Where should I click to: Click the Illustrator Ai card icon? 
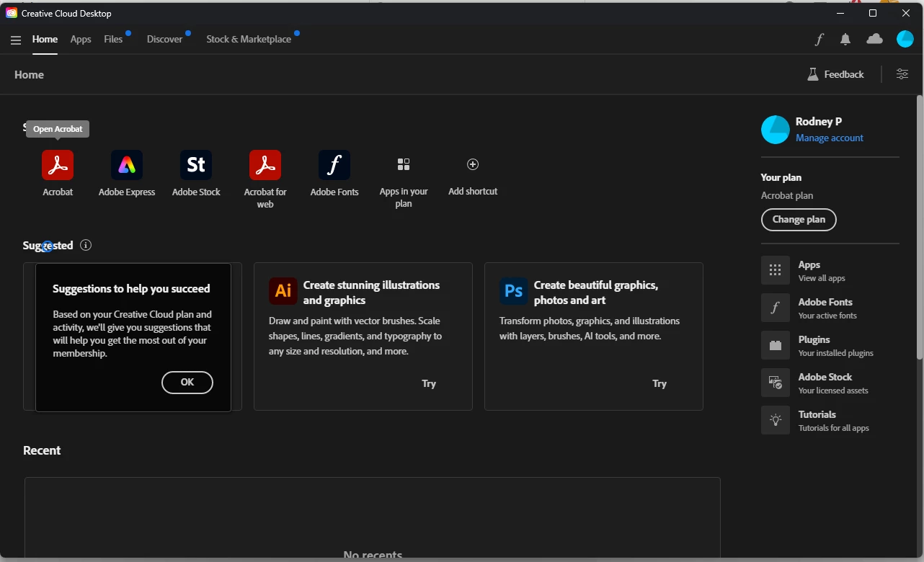point(283,290)
